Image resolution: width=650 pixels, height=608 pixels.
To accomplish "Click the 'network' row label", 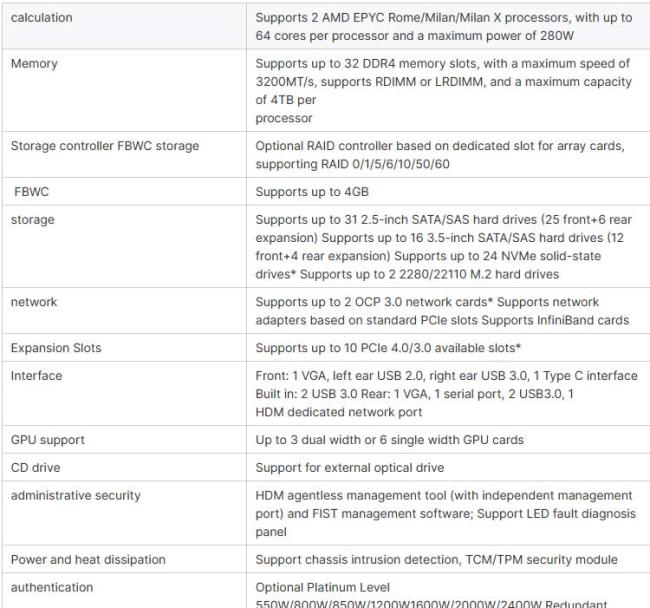I will (35, 302).
